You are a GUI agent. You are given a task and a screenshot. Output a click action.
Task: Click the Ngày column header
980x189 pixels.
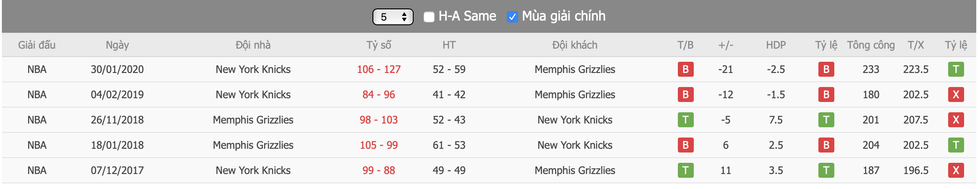click(117, 45)
